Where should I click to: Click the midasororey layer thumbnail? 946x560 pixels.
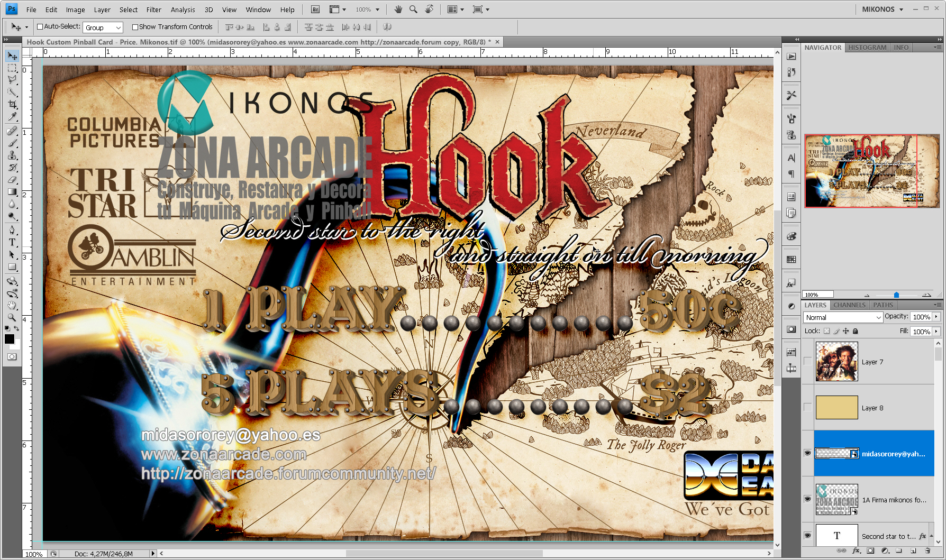(x=836, y=453)
